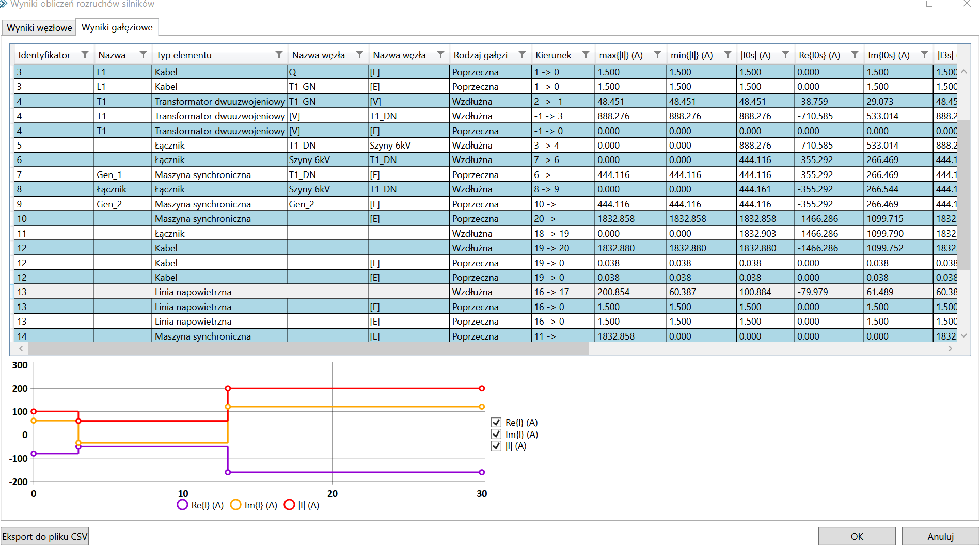Maximize the results dialog window
Screen dimensions: 980x546
pyautogui.click(x=930, y=4)
